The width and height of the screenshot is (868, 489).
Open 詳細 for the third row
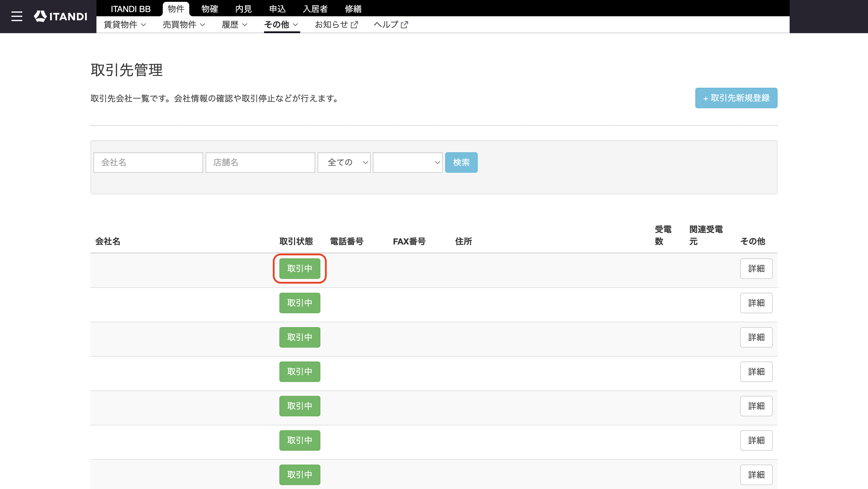click(756, 337)
